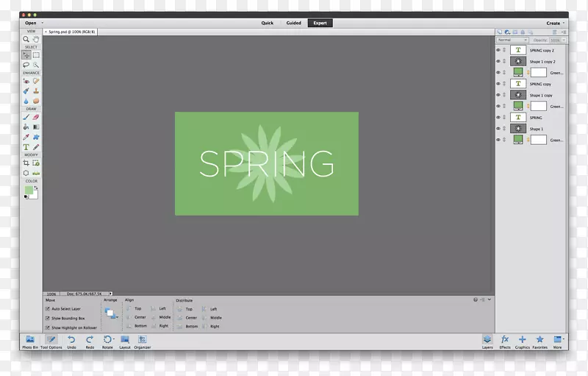Hide the SPRING copy layer
This screenshot has height=376, width=588.
tap(498, 84)
